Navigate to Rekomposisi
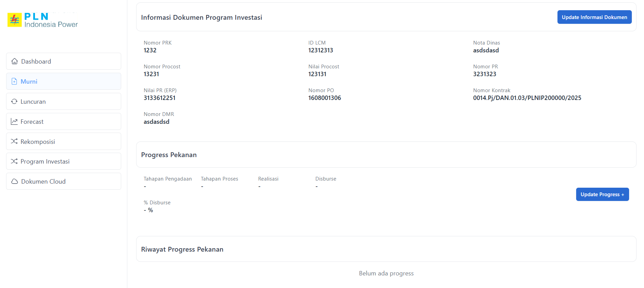This screenshot has height=288, width=644. coord(38,142)
